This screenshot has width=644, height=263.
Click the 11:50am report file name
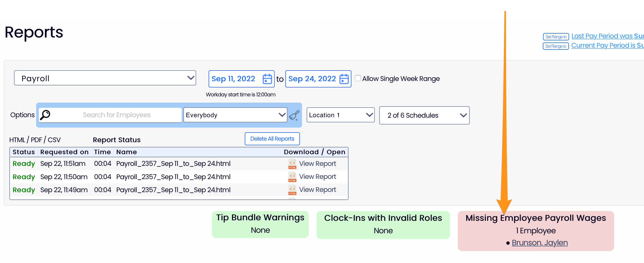[173, 177]
